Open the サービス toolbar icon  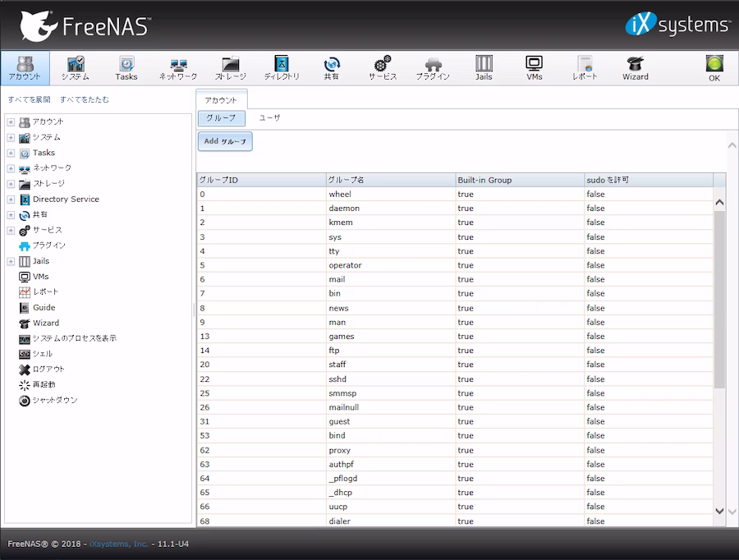point(383,68)
